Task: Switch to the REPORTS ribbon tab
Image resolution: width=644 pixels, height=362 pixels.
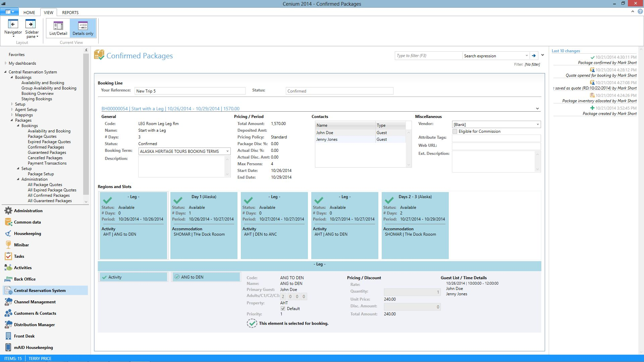Action: click(70, 12)
